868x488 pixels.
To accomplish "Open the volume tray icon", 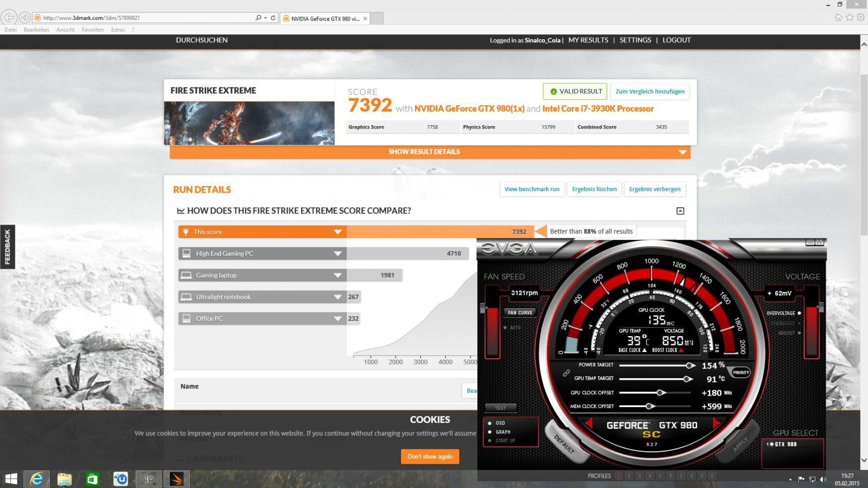I will pos(823,479).
